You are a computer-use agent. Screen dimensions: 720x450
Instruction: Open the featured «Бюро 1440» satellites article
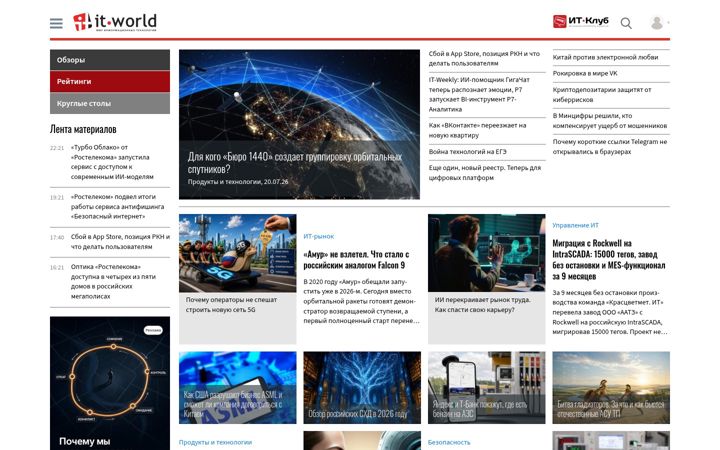click(299, 124)
